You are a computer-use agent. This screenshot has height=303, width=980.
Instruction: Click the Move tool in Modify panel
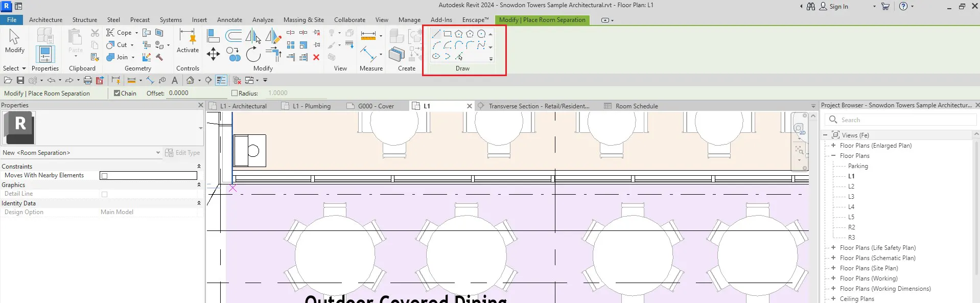click(x=213, y=54)
